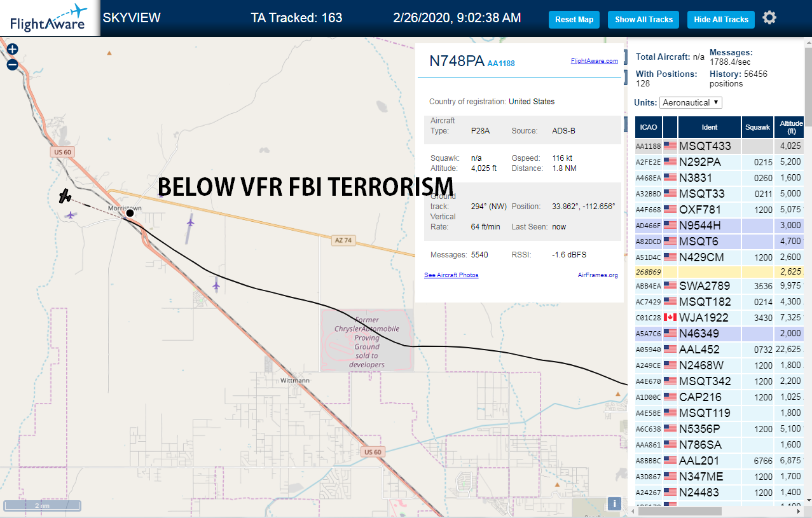Click the Canada flag in WJA1922 row
The height and width of the screenshot is (518, 812).
tap(670, 317)
